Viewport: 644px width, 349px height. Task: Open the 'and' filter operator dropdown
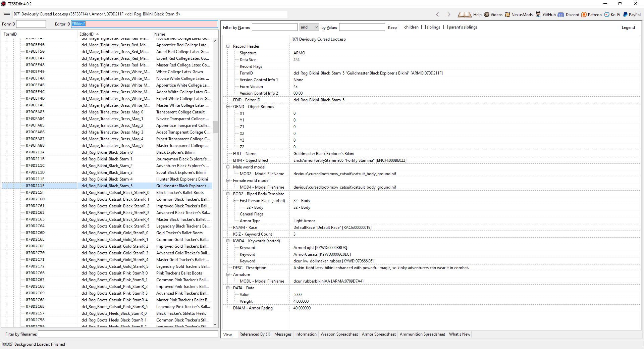(309, 27)
